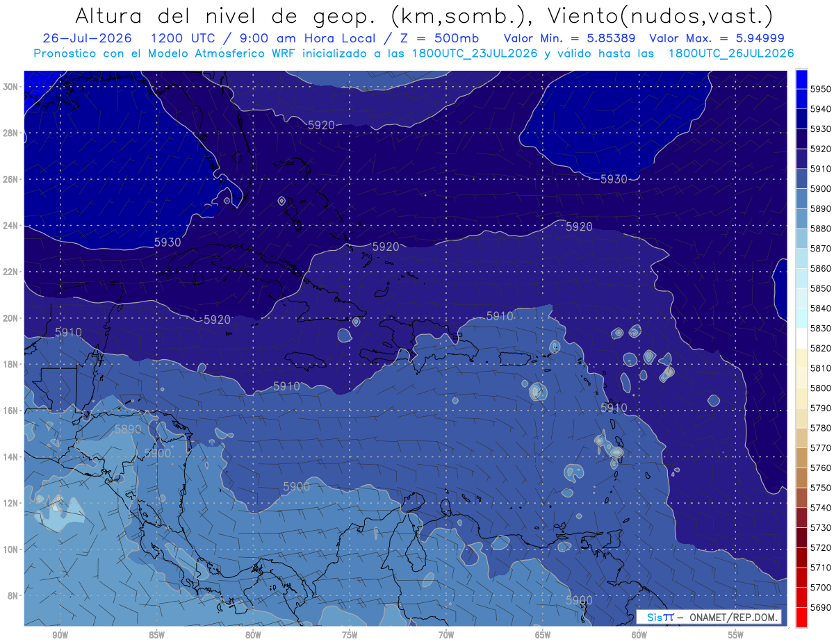Select 'Valor Min. = 5.85389' text
The height and width of the screenshot is (644, 834).
point(571,38)
